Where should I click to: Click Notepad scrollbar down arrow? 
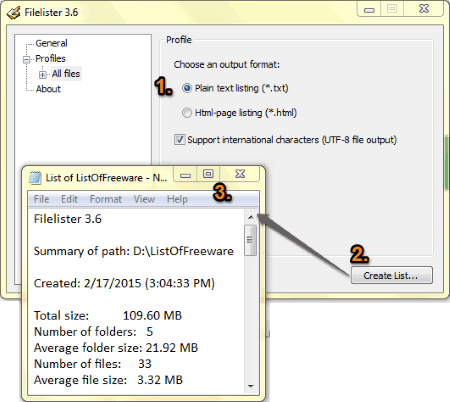251,386
